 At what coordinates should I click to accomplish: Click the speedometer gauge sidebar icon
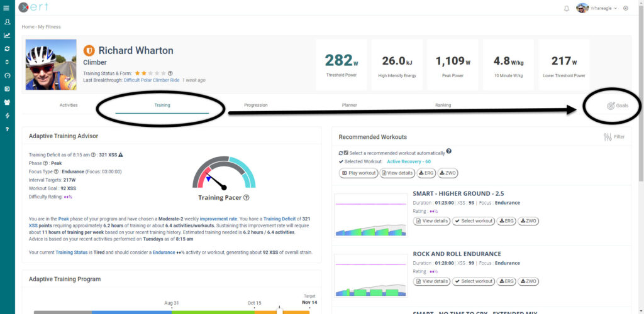7,75
